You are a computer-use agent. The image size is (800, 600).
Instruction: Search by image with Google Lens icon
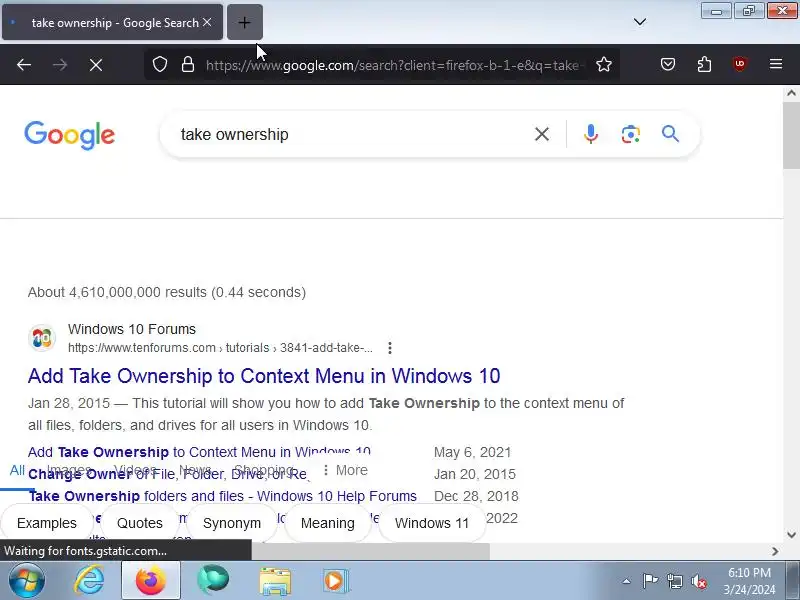(631, 134)
